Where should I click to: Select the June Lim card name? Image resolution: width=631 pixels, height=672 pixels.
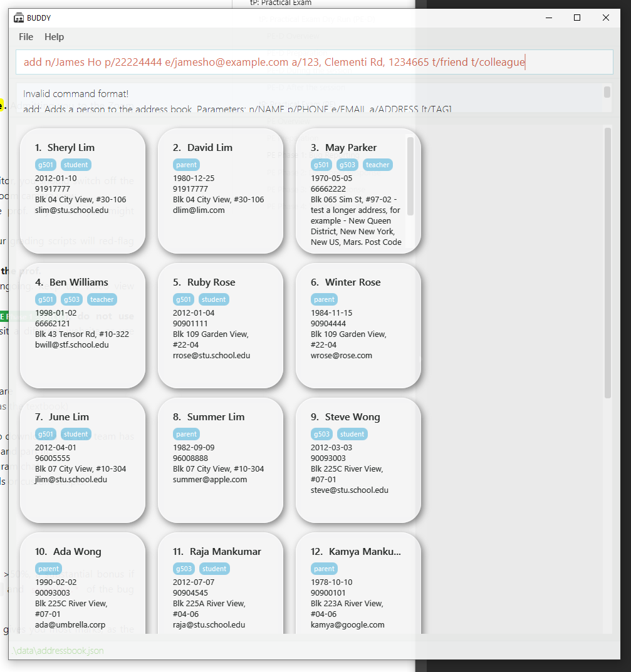(x=68, y=416)
